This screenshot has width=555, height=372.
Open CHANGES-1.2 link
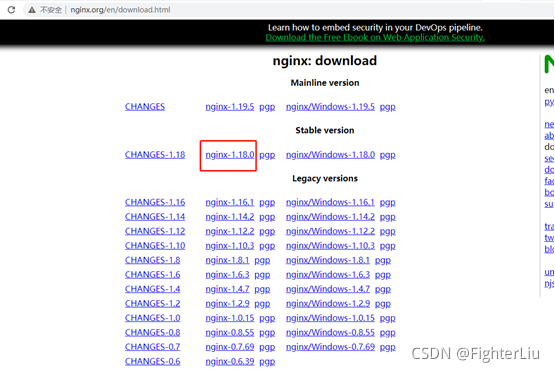pyautogui.click(x=152, y=304)
